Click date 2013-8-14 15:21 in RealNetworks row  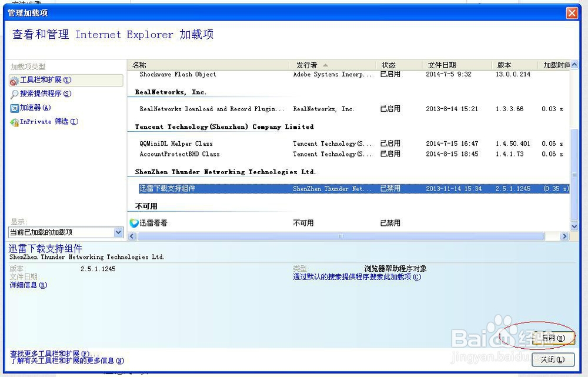[x=452, y=109]
